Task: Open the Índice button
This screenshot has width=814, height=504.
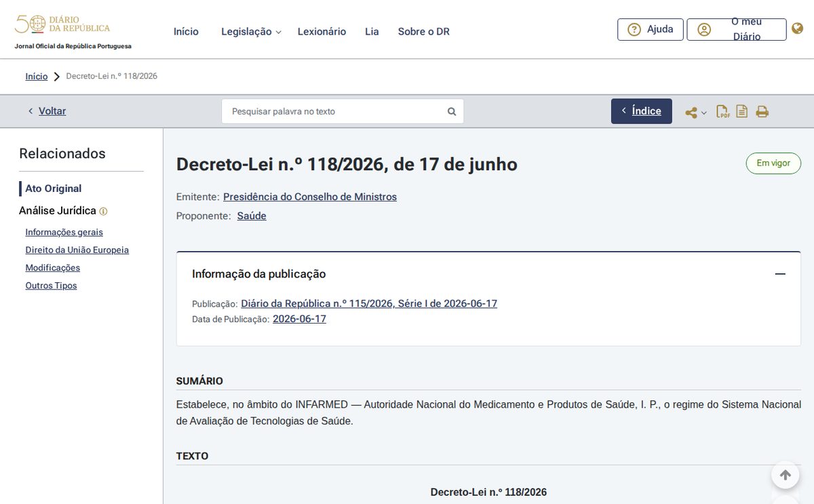Action: (x=641, y=111)
